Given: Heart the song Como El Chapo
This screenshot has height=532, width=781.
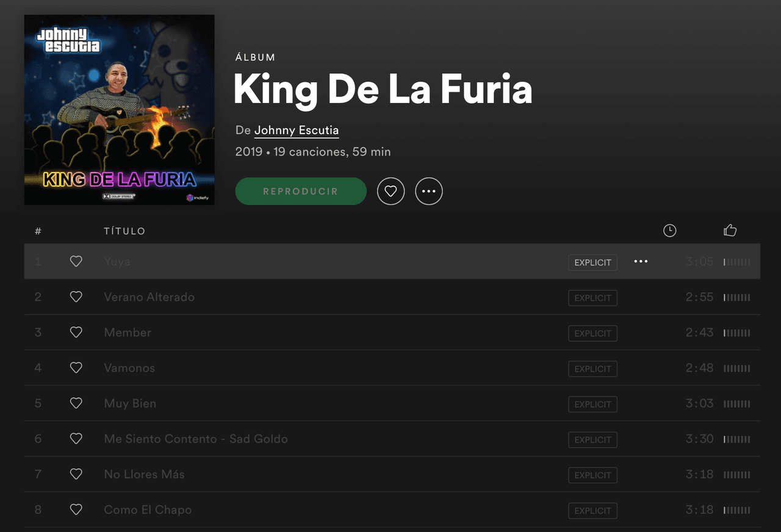Looking at the screenshot, I should pyautogui.click(x=76, y=509).
